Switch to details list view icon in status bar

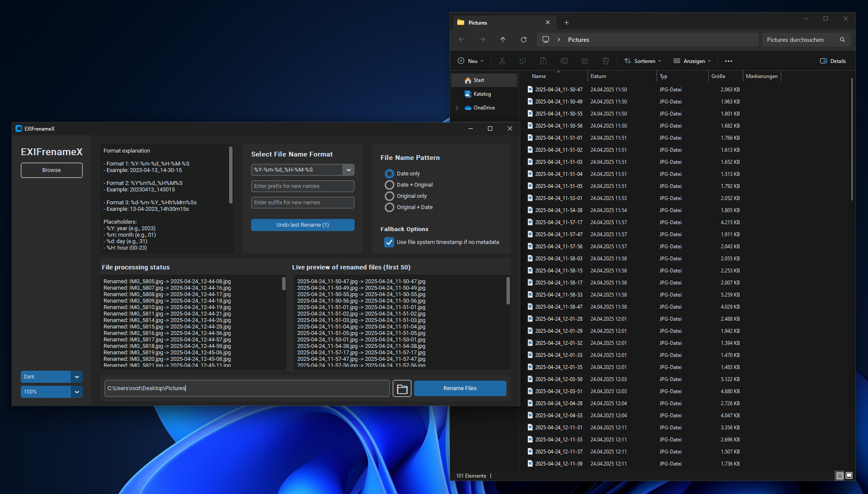(840, 475)
